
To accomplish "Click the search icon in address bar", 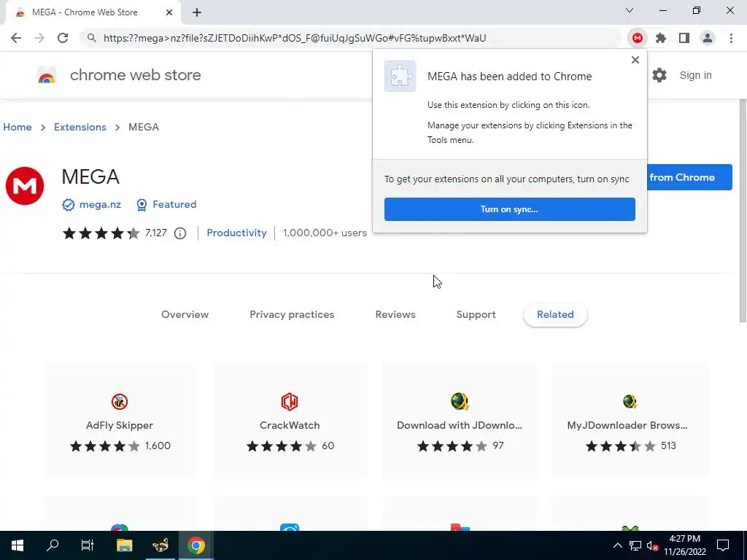I will tap(91, 38).
